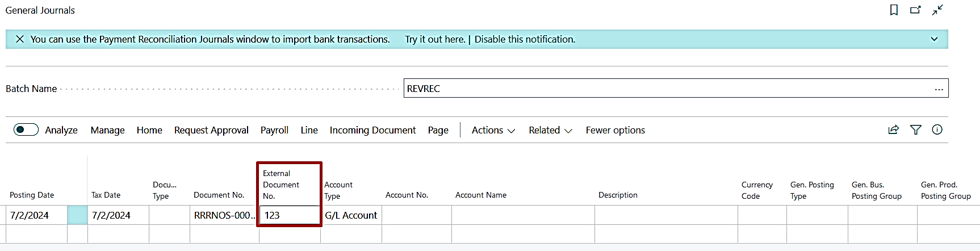Open page in new window icon
Screen dimensions: 980x251
coord(915,10)
